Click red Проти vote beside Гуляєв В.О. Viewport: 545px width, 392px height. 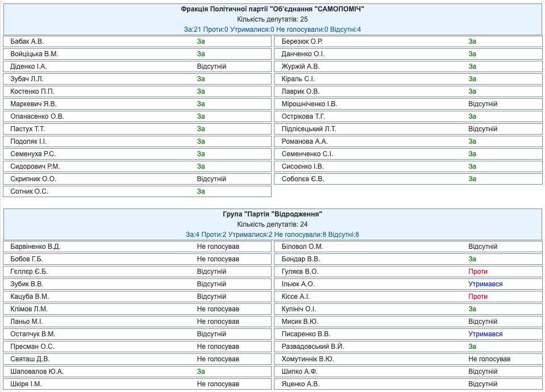478,272
